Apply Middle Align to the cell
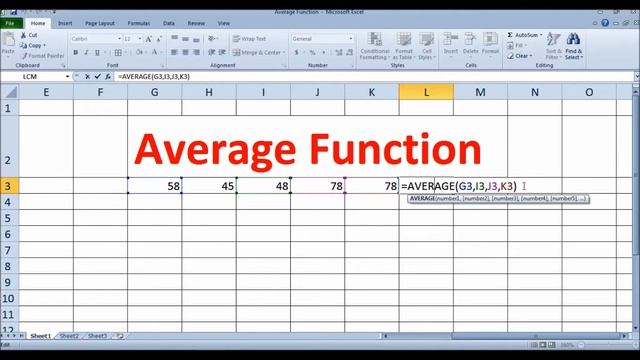Screen dimensions: 640x360 click(x=185, y=39)
